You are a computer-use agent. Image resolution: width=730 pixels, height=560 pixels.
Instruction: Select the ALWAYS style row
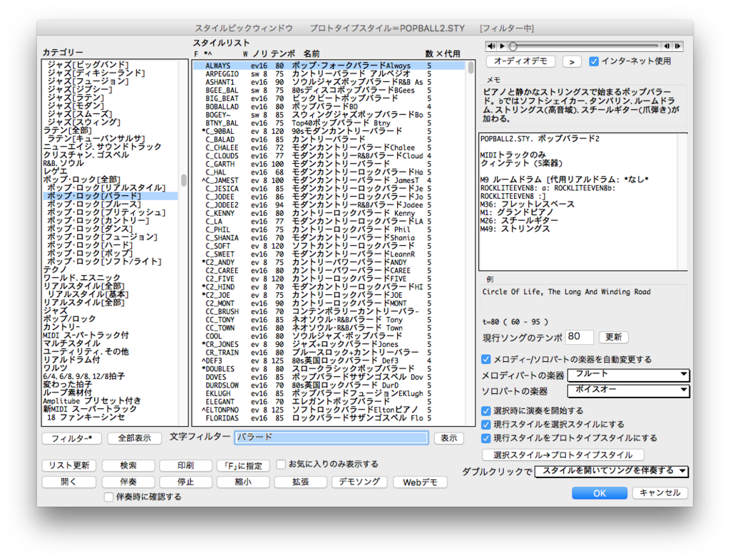[329, 66]
